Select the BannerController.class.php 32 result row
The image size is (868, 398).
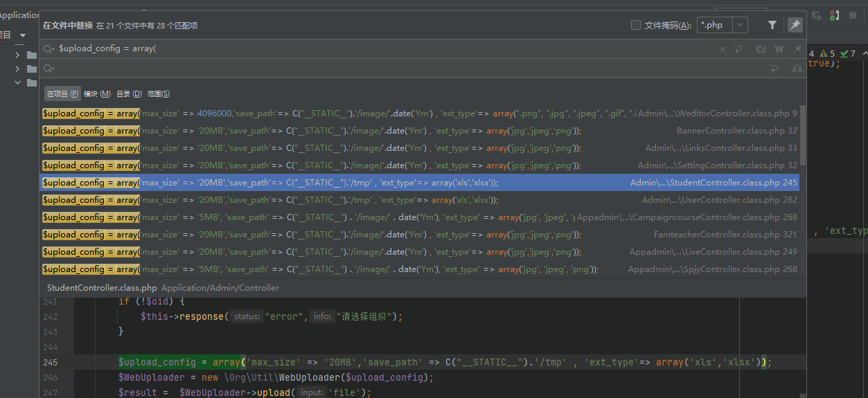tap(420, 130)
